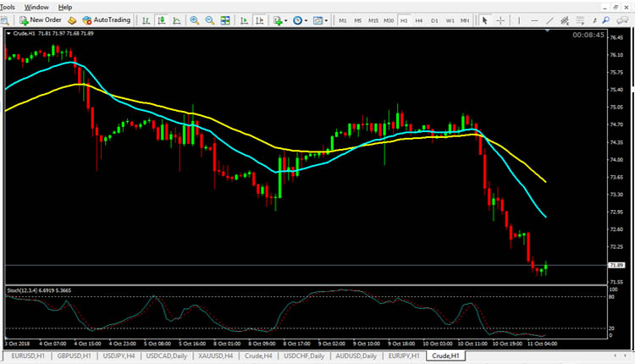Open the Strategy Tester magnifier icon
Viewport: 635px width, 364px height.
tap(4, 20)
